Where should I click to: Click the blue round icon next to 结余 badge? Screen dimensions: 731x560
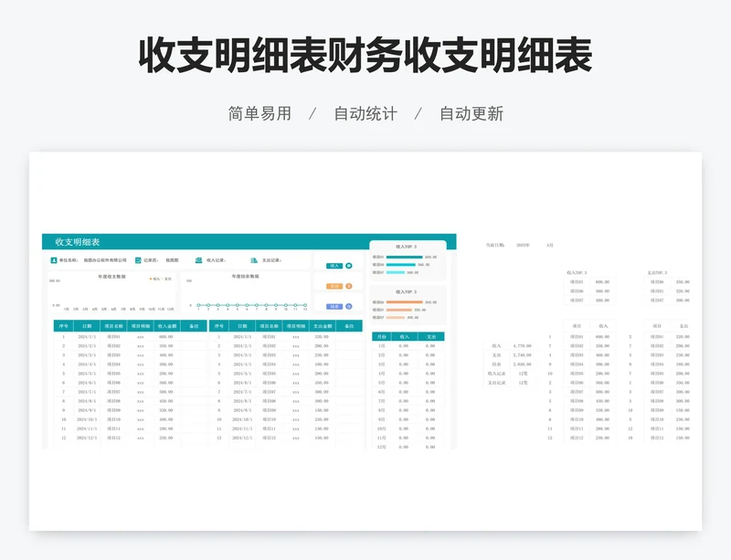tap(349, 307)
